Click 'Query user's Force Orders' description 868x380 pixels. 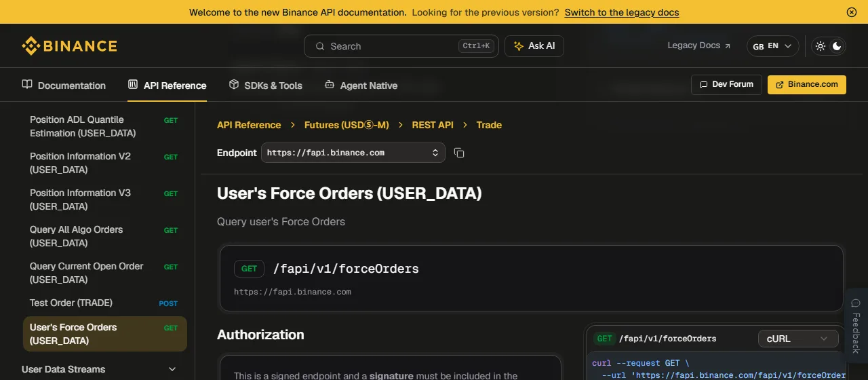click(281, 222)
